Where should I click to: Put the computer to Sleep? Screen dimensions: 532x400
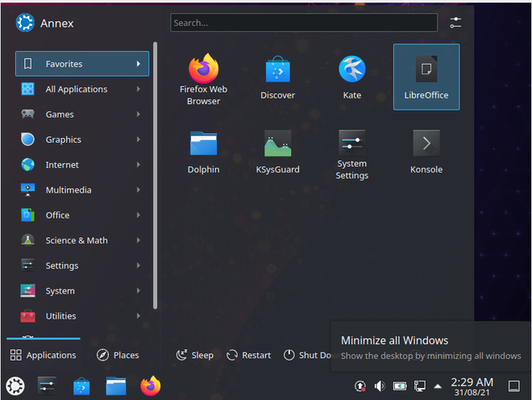195,355
